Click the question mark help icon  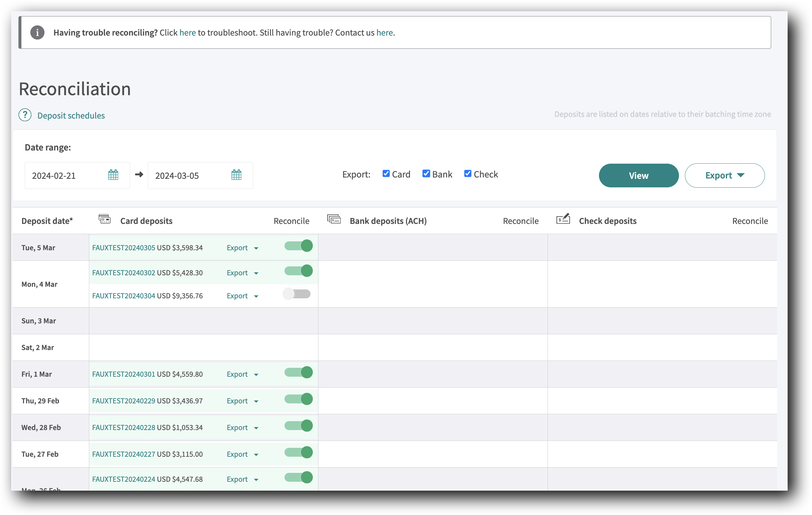25,115
